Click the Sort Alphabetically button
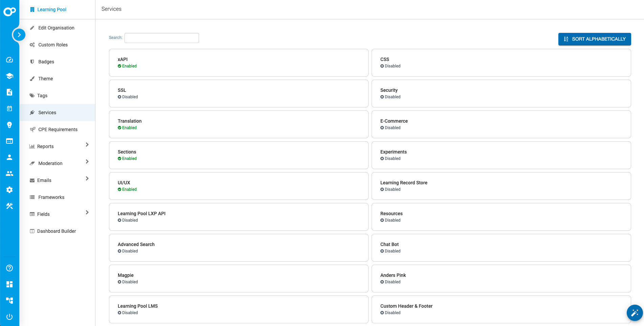 [x=594, y=39]
